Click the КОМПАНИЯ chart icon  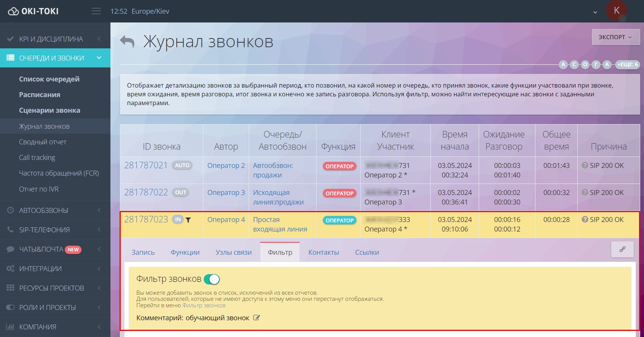point(11,327)
